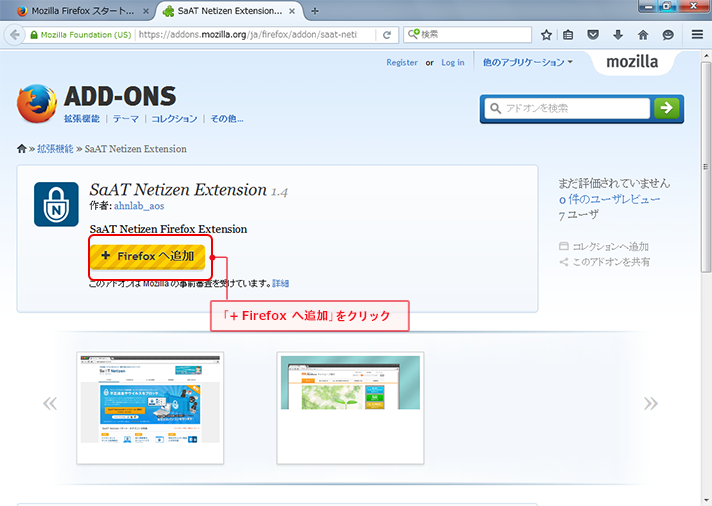Click the mozilla tab logo link
Screen dimensions: 712x506
point(632,62)
